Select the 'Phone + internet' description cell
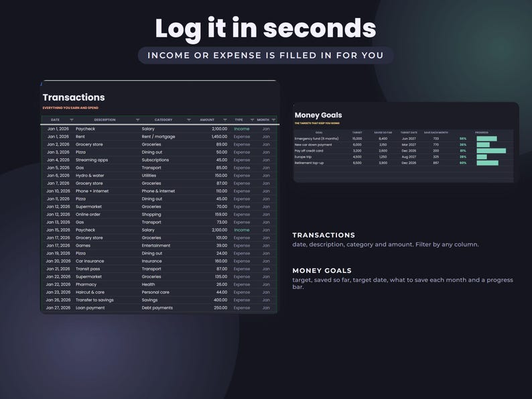The image size is (532, 399). (92, 191)
